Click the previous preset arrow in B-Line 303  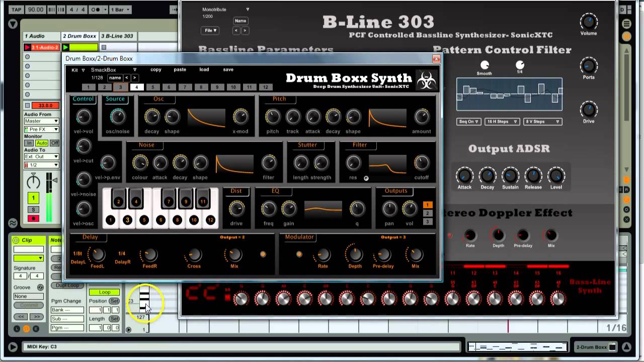tap(236, 31)
